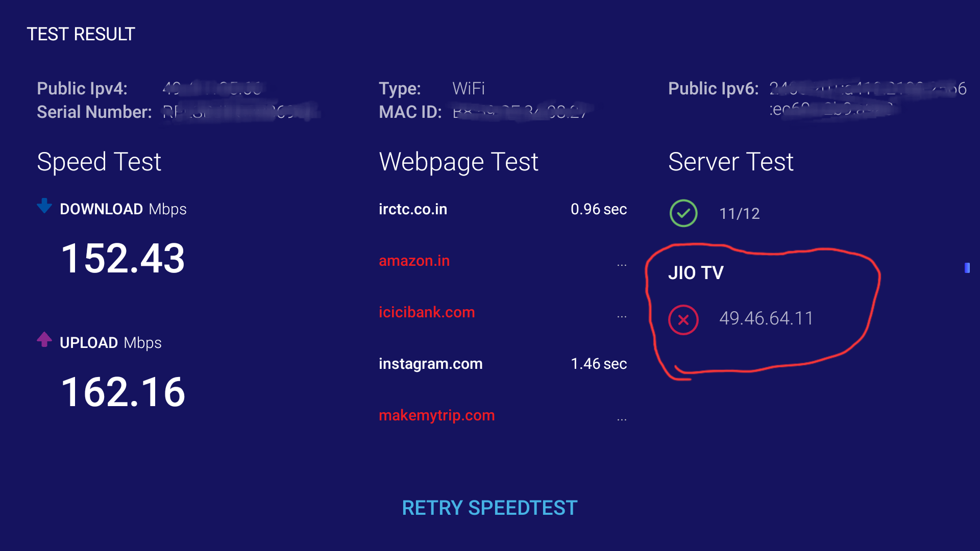Click the Webpage Test section heading
This screenshot has height=551, width=980.
click(458, 162)
